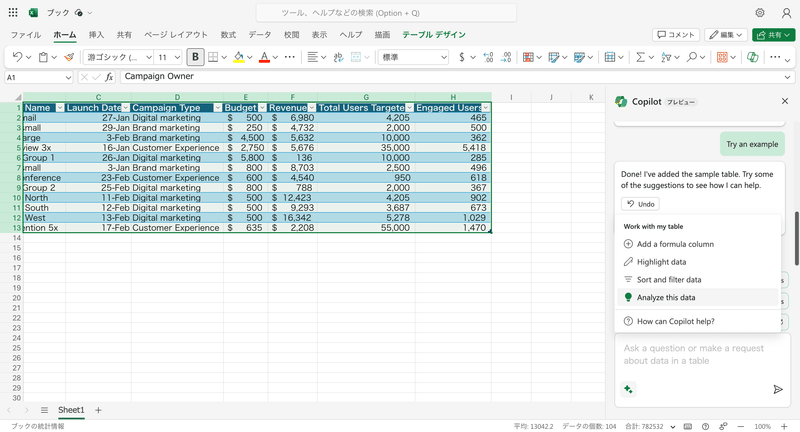This screenshot has height=432, width=800.
Task: Open Conditional Formatting icon
Action: coord(529,57)
